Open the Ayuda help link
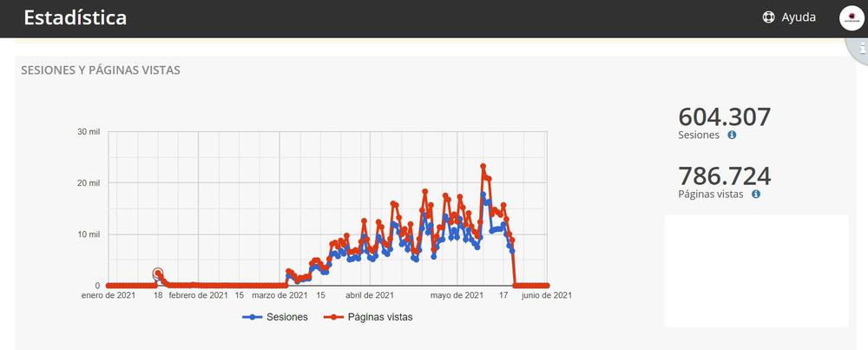 (798, 17)
